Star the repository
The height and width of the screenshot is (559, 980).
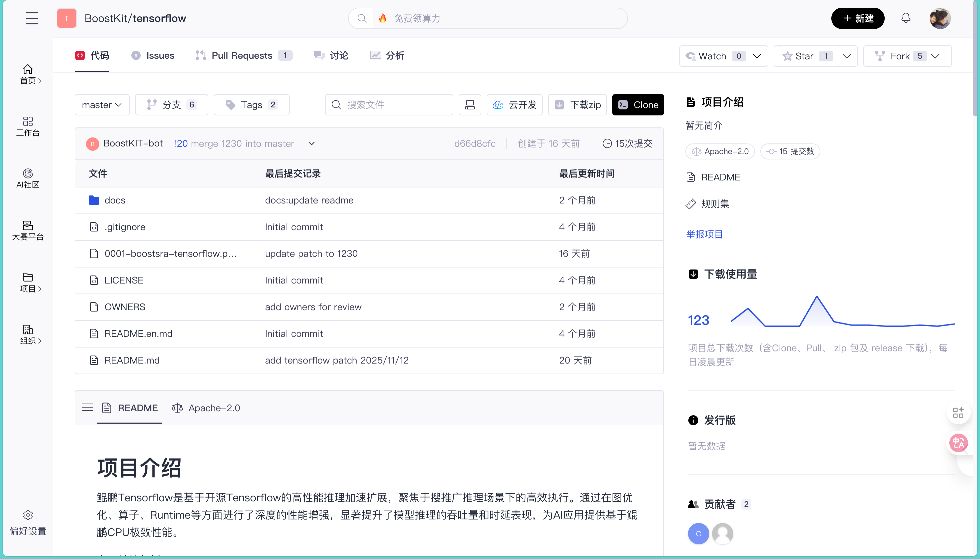(x=804, y=56)
